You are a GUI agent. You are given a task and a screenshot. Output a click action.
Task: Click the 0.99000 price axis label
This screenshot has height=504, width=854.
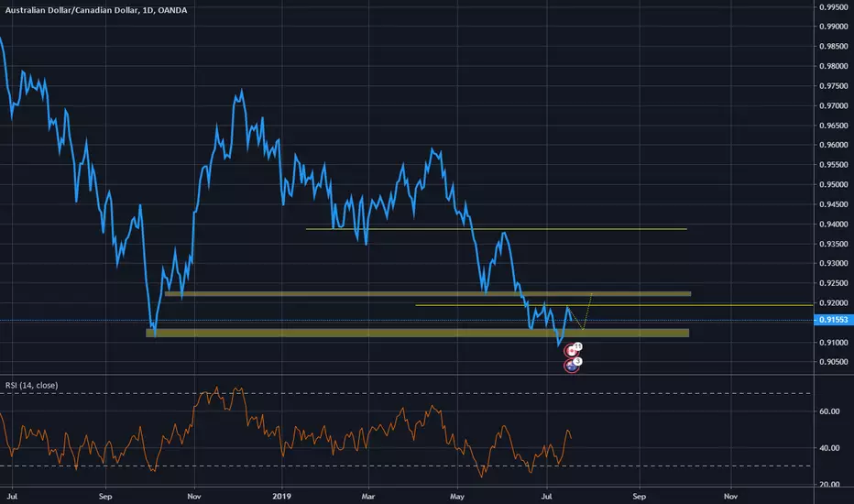point(833,27)
